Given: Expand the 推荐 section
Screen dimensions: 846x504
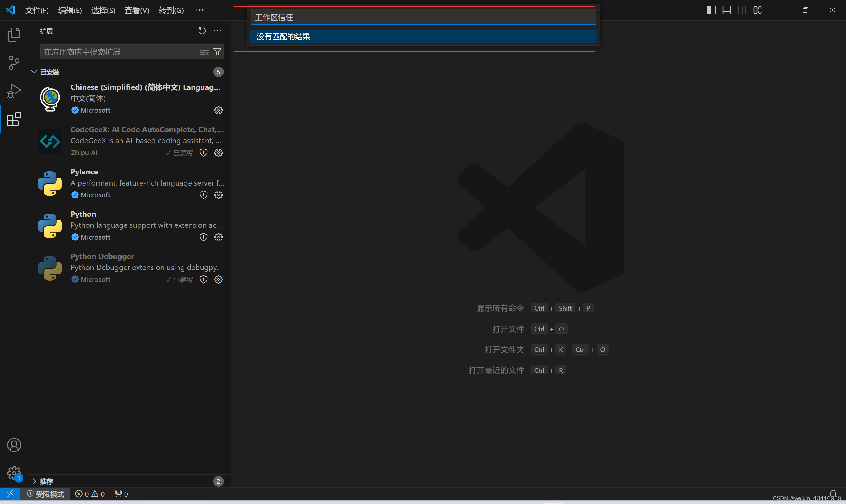Looking at the screenshot, I should (42, 481).
